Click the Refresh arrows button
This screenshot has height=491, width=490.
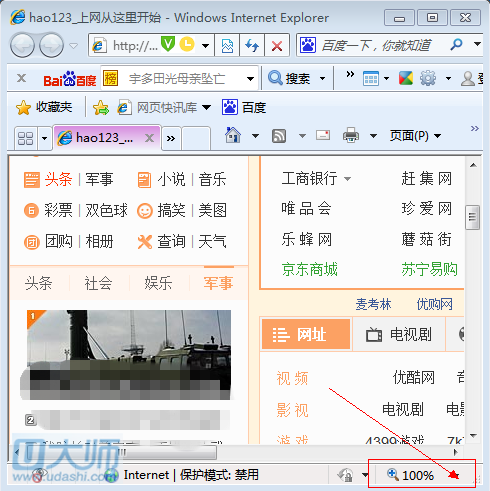point(252,45)
